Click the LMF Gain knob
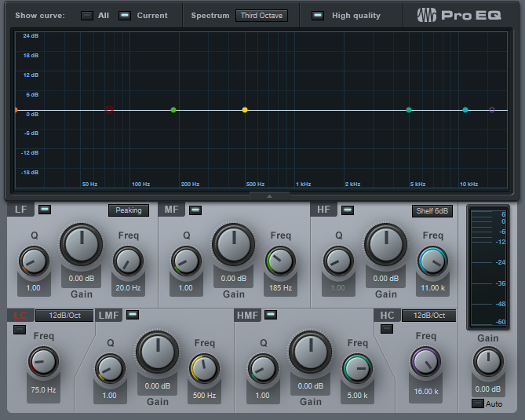 [x=158, y=352]
